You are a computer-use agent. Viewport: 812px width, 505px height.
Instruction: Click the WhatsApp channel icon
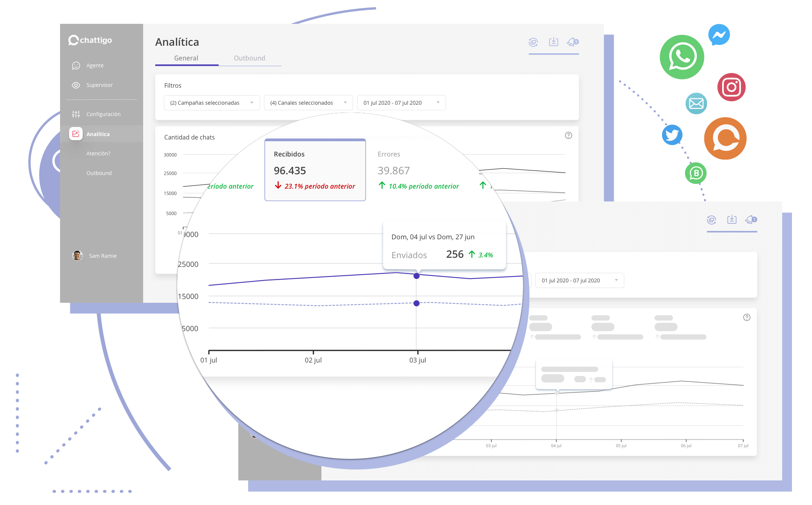[682, 57]
